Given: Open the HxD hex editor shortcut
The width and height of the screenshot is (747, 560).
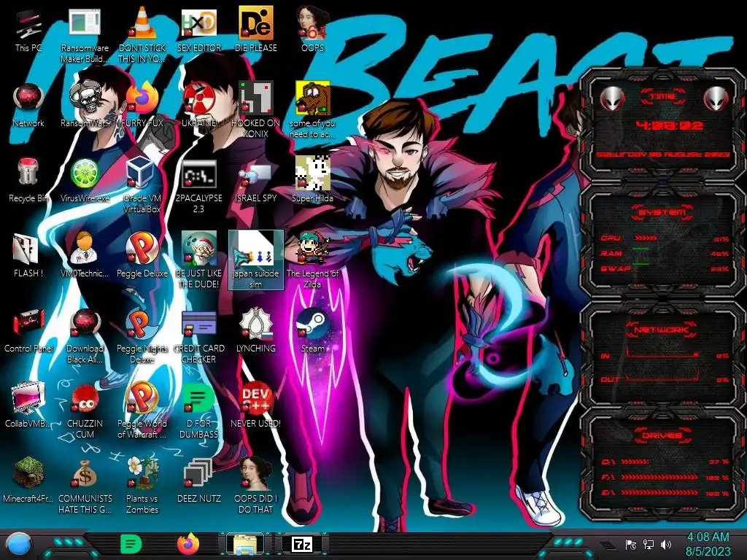Looking at the screenshot, I should (198, 31).
